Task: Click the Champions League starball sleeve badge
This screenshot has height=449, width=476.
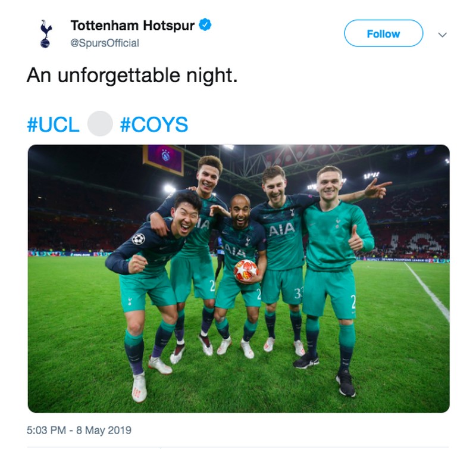Action: (138, 239)
